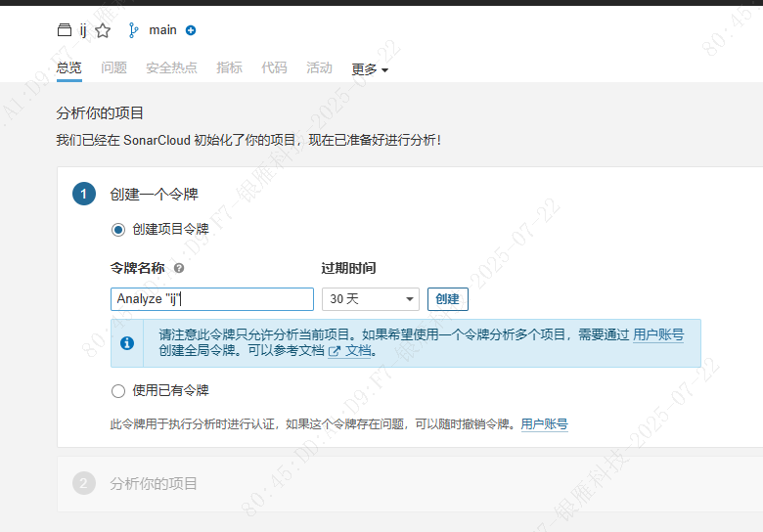
Task: Open the 问题 tab
Action: (x=113, y=67)
